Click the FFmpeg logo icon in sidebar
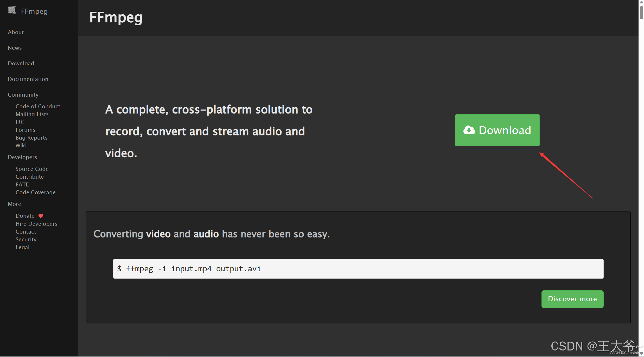Image resolution: width=644 pixels, height=357 pixels. point(11,10)
